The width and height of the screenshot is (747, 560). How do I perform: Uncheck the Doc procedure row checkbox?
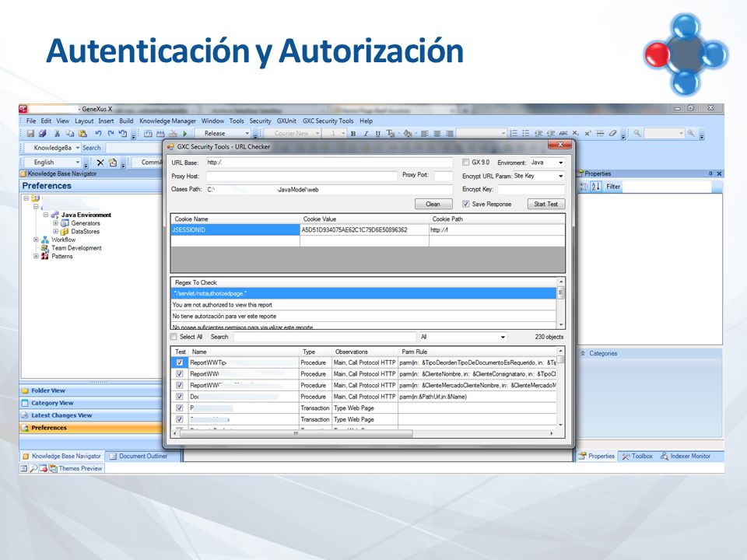(180, 397)
